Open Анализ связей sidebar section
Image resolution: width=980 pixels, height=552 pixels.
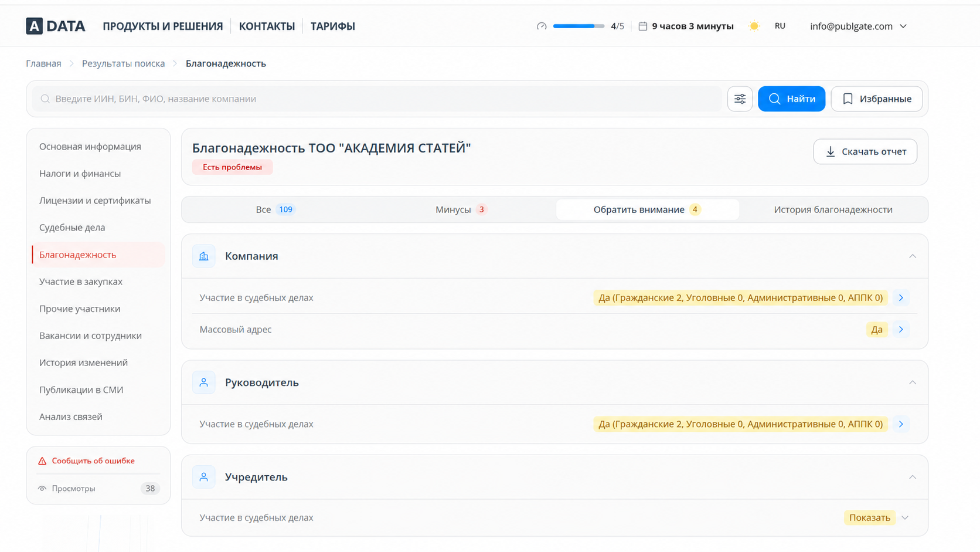71,416
